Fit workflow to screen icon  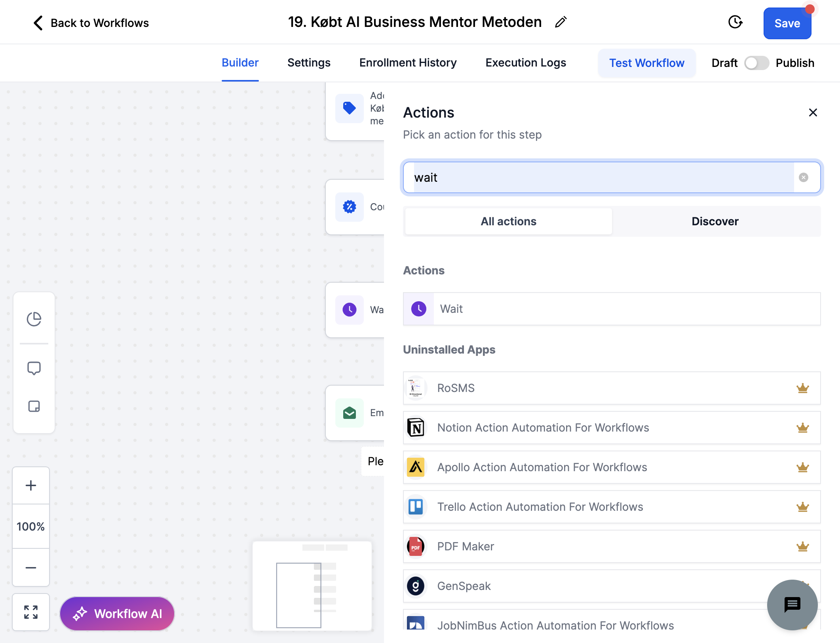pos(31,612)
